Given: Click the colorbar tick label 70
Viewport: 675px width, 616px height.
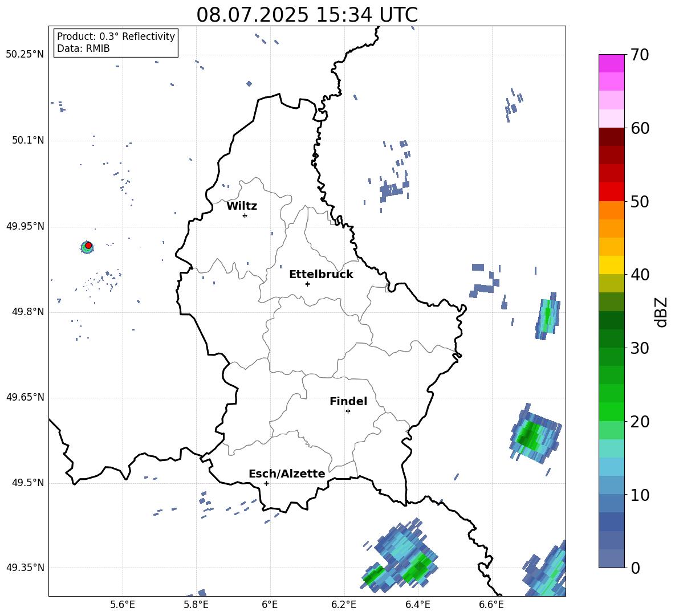Looking at the screenshot, I should tap(640, 55).
